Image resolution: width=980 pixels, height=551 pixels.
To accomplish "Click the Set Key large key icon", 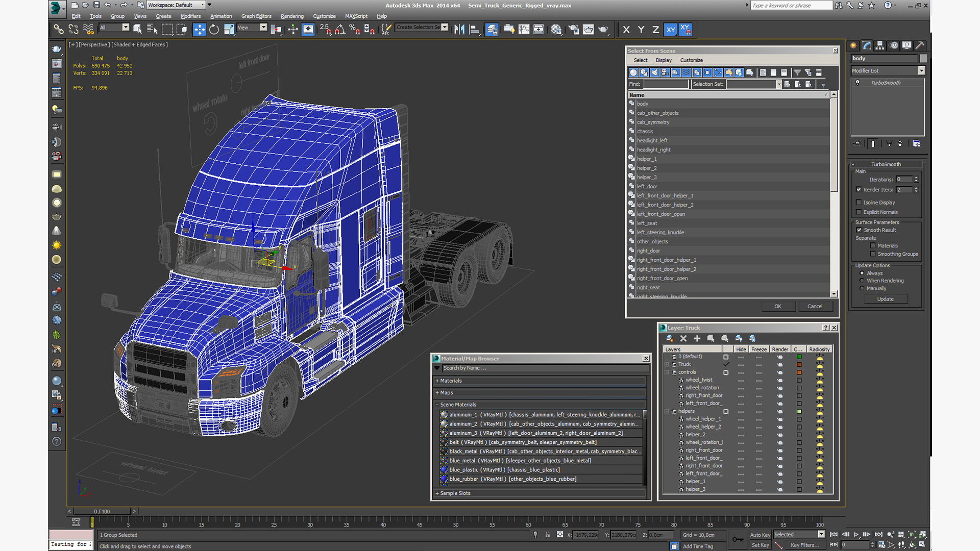I will tap(738, 539).
